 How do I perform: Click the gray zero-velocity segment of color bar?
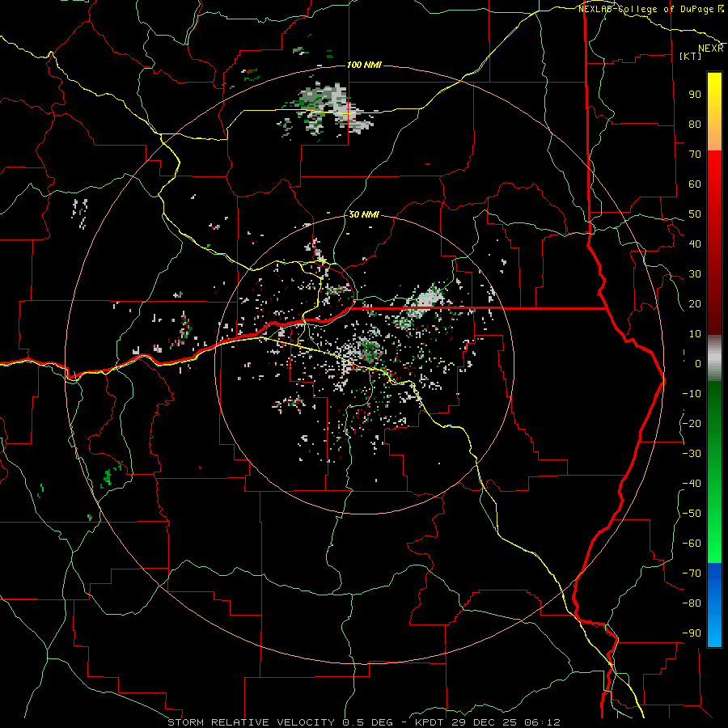click(x=714, y=358)
